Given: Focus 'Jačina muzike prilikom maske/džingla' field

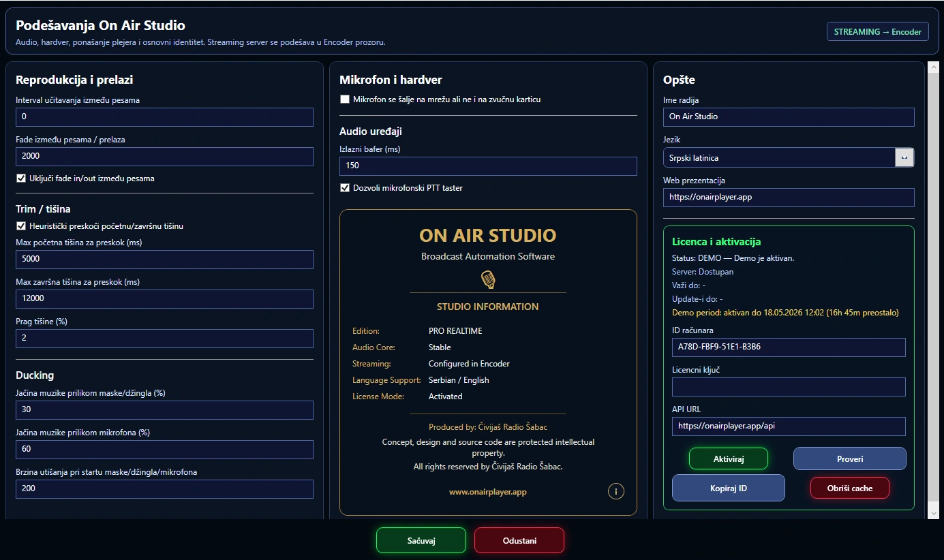Looking at the screenshot, I should 164,410.
